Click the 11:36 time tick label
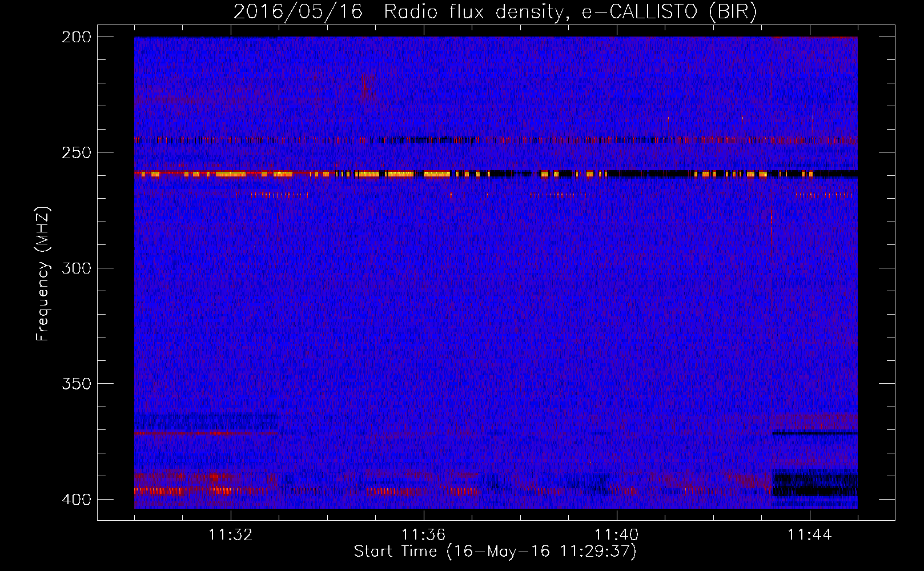The width and height of the screenshot is (924, 571). coord(424,535)
